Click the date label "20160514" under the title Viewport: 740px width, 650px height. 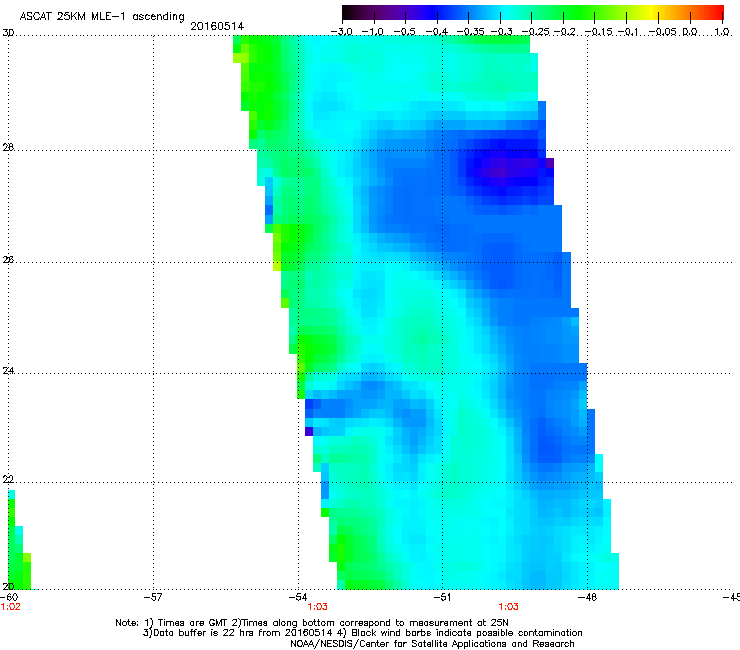[x=217, y=26]
